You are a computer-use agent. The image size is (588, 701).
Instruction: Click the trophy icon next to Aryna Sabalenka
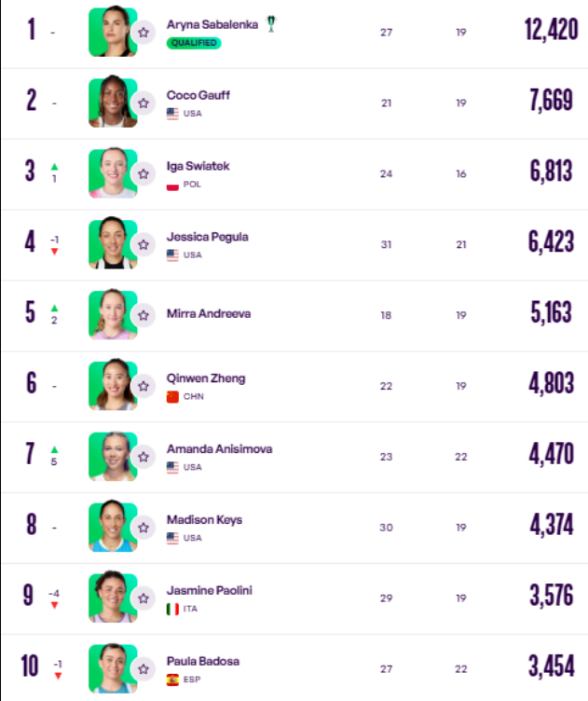271,23
